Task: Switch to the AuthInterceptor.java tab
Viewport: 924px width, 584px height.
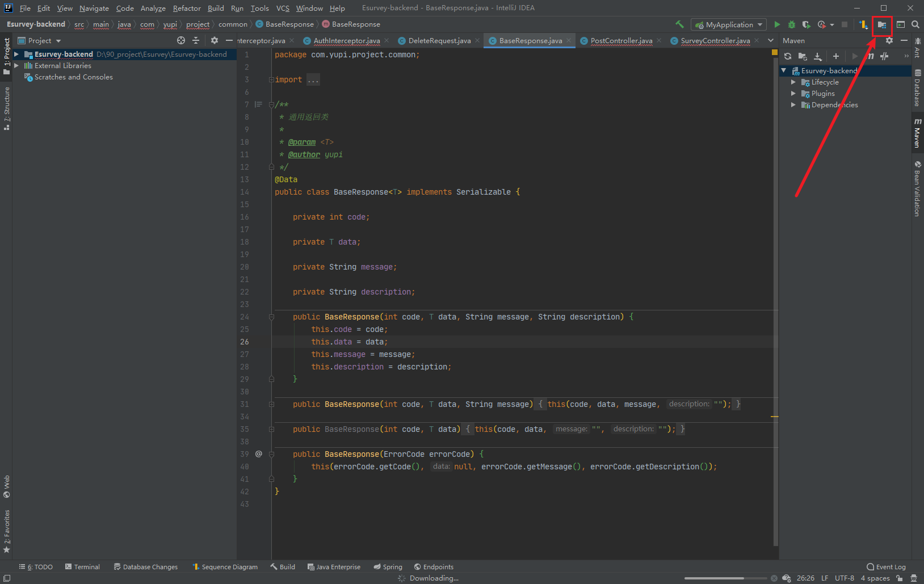Action: point(346,40)
